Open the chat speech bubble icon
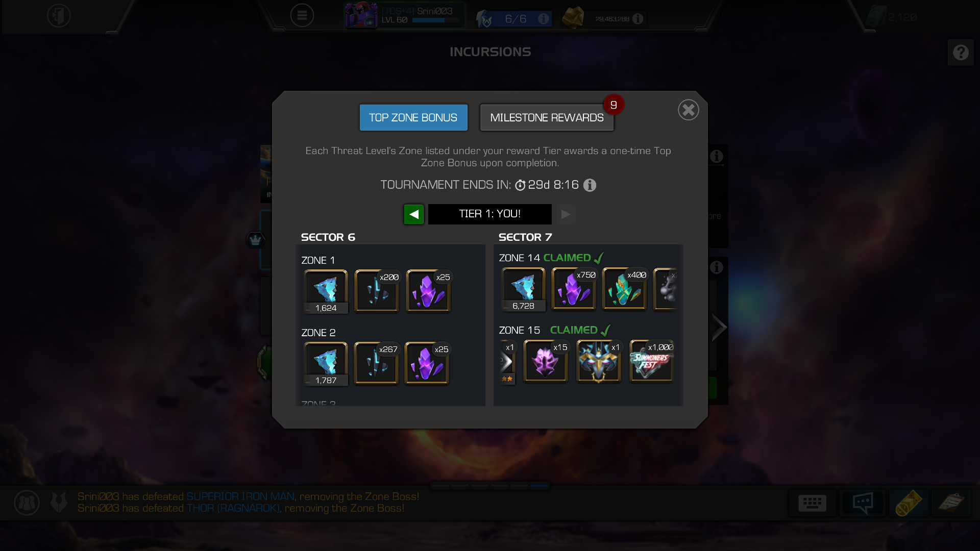This screenshot has width=980, height=551. [863, 503]
